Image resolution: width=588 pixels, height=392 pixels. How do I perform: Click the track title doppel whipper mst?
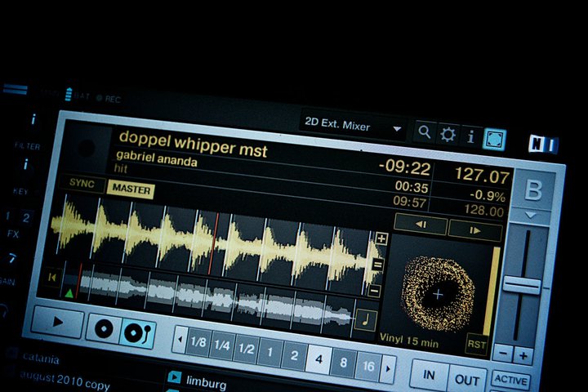pyautogui.click(x=193, y=143)
